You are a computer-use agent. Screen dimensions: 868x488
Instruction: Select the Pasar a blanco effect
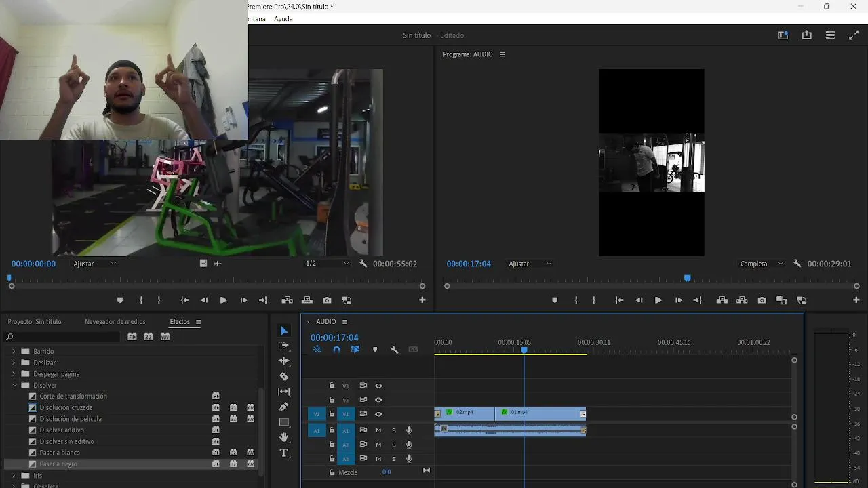point(60,453)
